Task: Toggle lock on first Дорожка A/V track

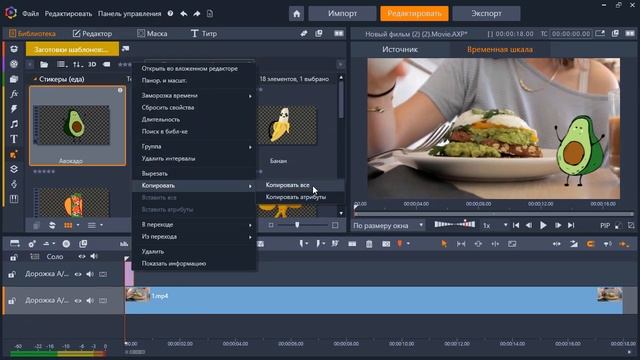Action: (x=12, y=274)
